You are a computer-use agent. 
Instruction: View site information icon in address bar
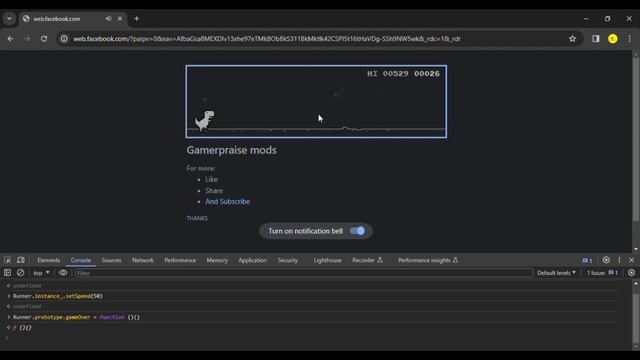(64, 39)
